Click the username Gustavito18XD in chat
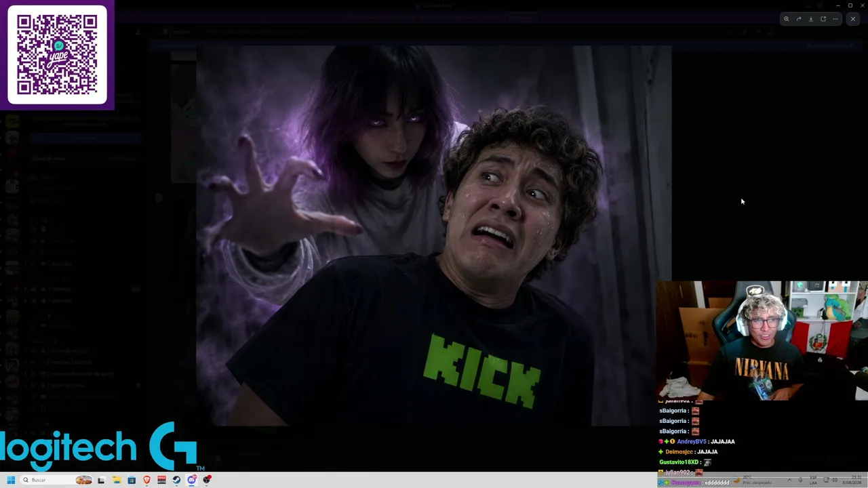This screenshot has width=868, height=488. [679, 462]
